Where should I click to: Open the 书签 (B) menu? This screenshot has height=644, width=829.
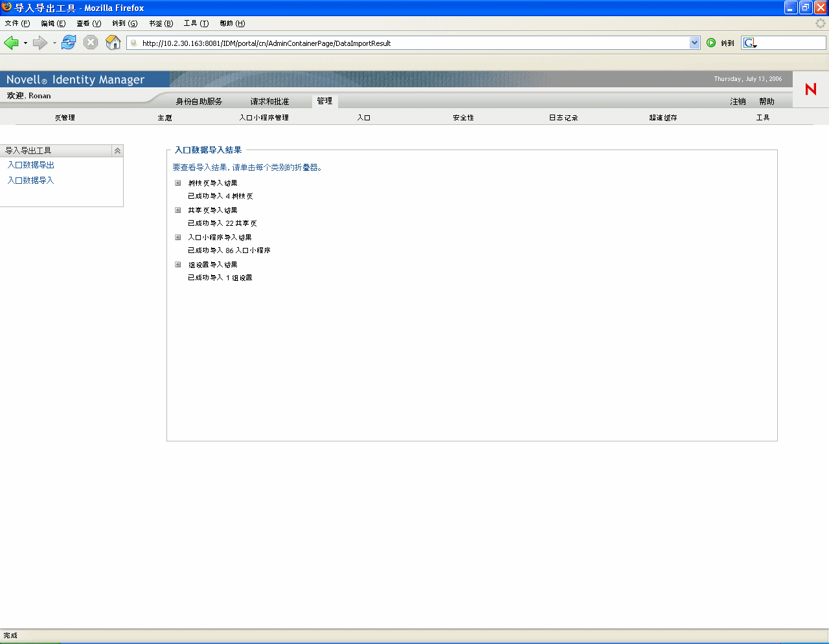point(161,23)
